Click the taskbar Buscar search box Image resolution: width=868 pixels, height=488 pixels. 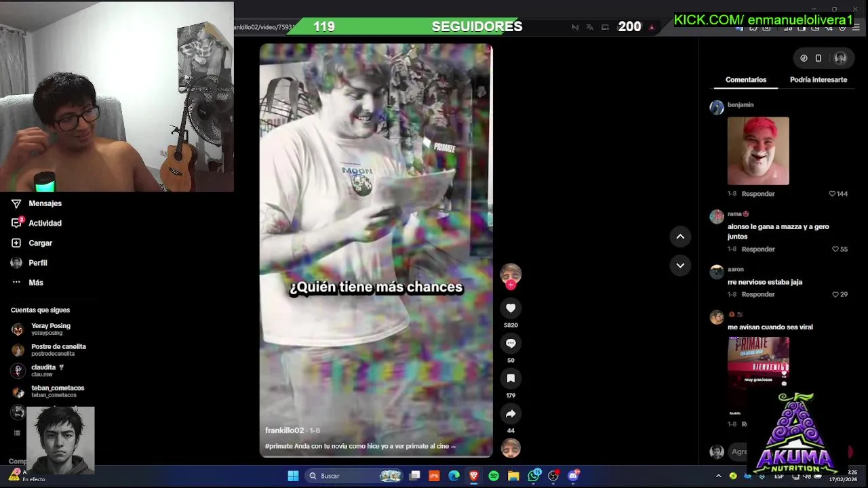tap(355, 476)
